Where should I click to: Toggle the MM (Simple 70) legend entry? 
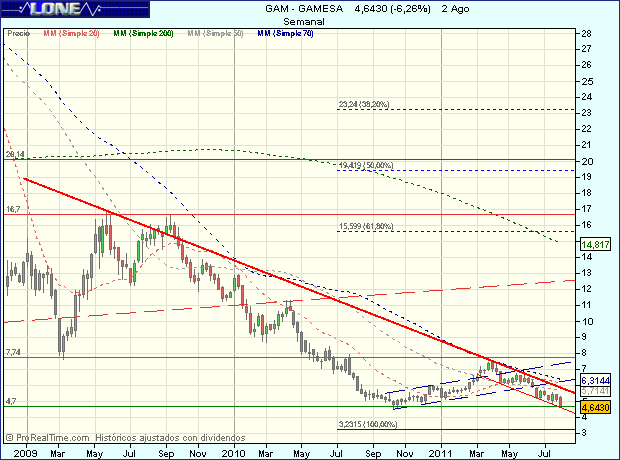(285, 33)
